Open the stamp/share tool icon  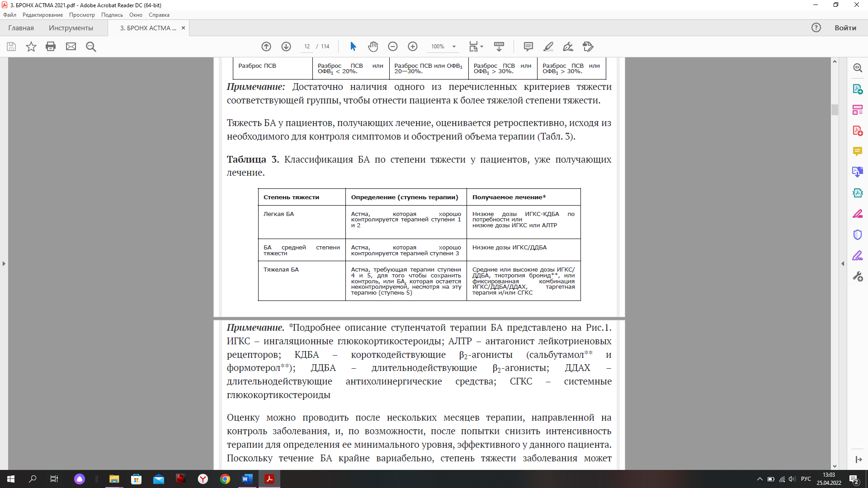588,47
